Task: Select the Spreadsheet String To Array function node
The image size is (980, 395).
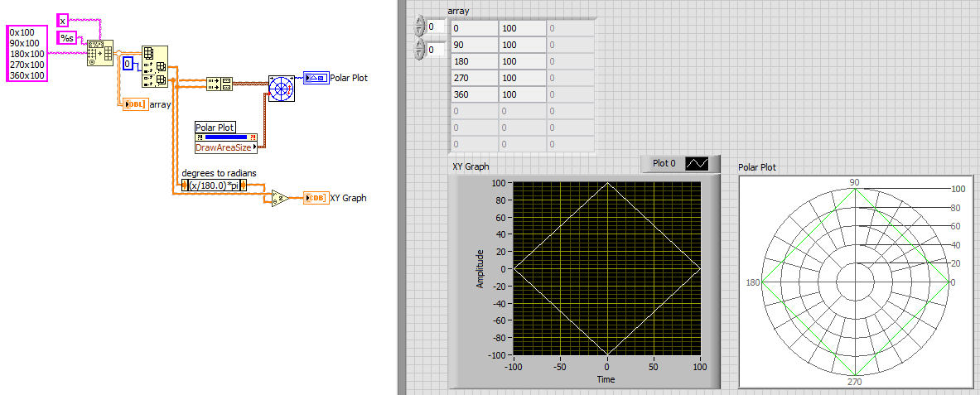Action: tap(100, 53)
